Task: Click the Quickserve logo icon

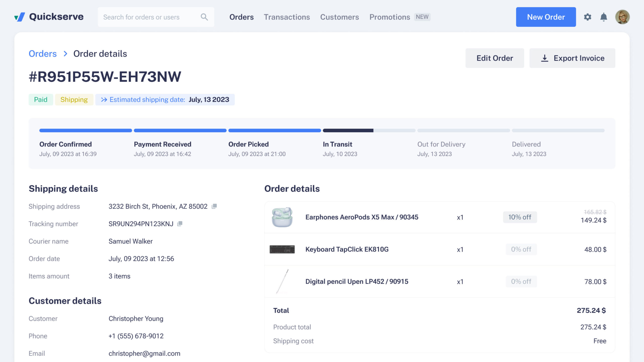Action: pyautogui.click(x=20, y=17)
